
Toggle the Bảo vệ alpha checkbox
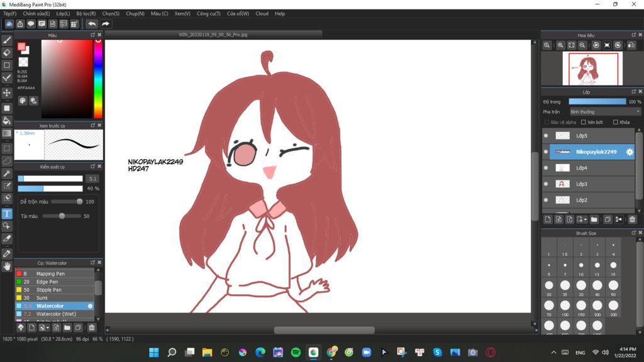547,123
